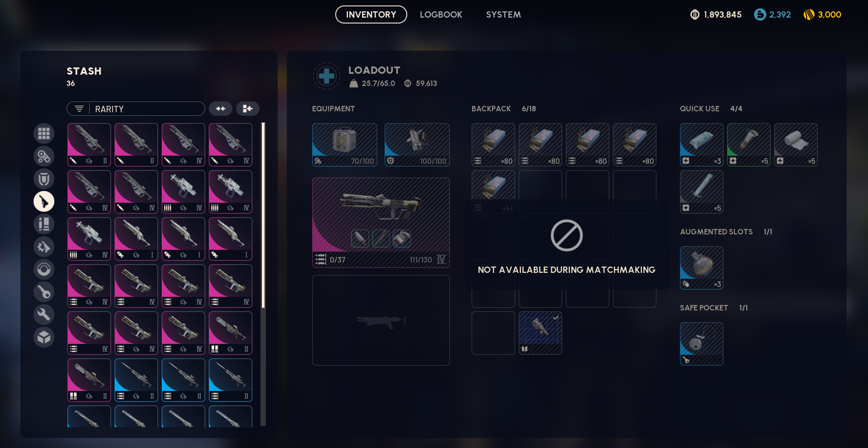Image resolution: width=868 pixels, height=448 pixels.
Task: Show all items with the grid filter icon
Action: 44,133
